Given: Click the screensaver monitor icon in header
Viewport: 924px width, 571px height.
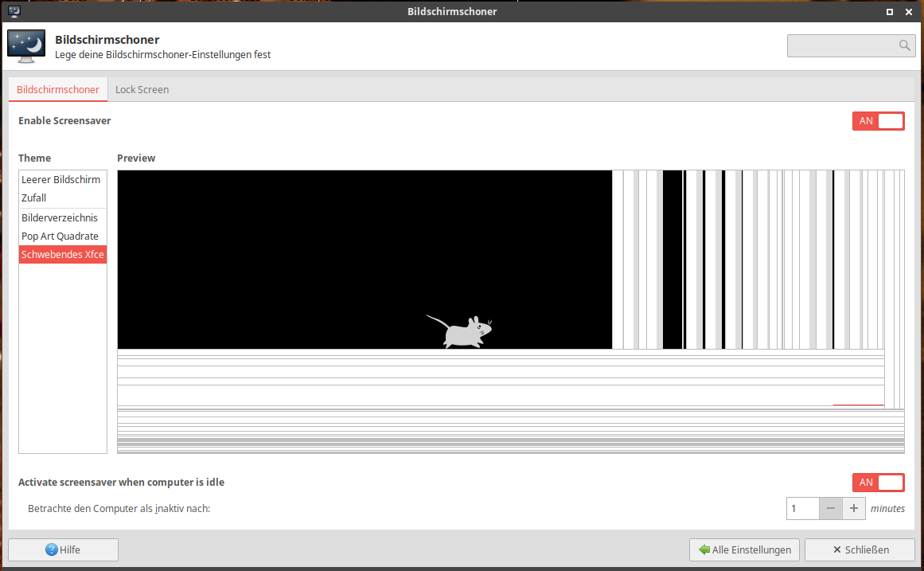Looking at the screenshot, I should 26,46.
